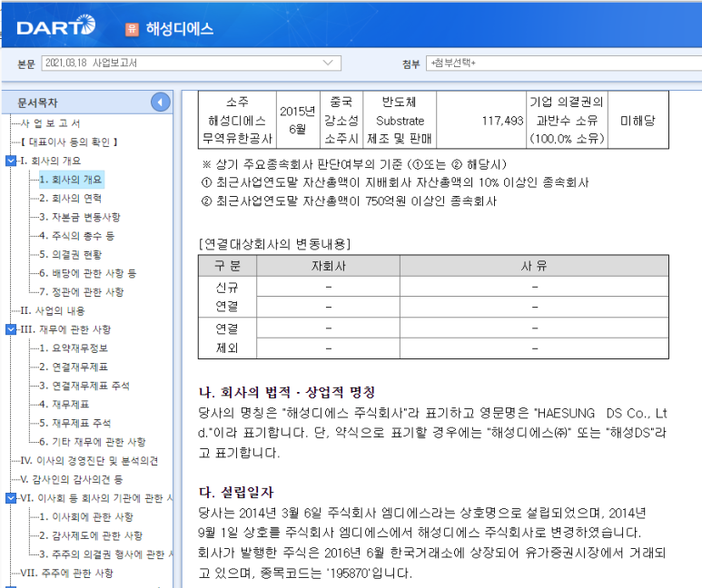Open 1. 요약재무정보
The width and height of the screenshot is (702, 588).
[74, 348]
